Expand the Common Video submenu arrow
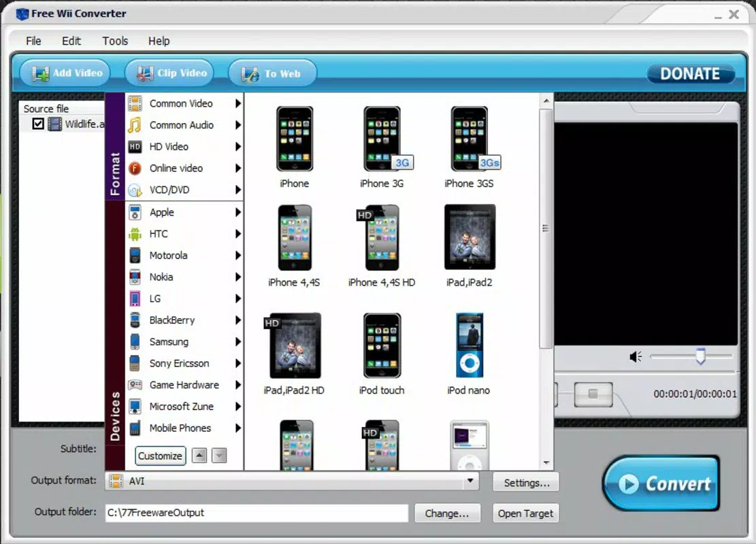 [x=238, y=103]
